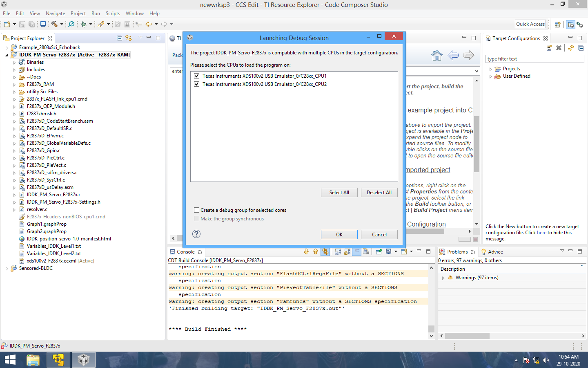The image size is (588, 368).
Task: Open the Scripts menu
Action: coord(113,13)
